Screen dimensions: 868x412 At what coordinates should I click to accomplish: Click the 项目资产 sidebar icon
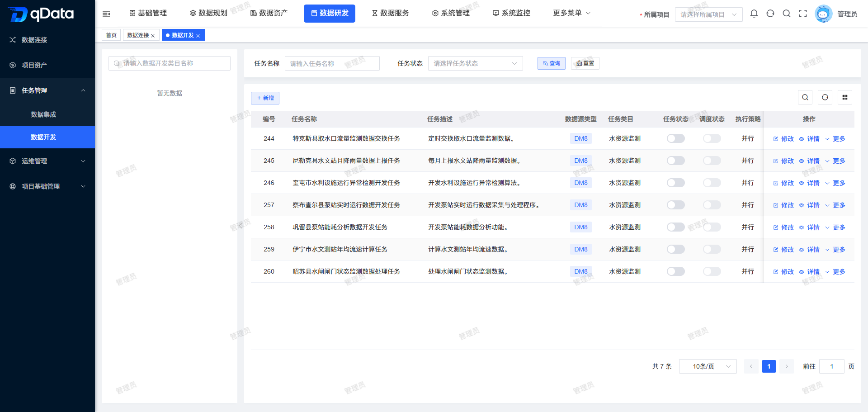(13, 65)
